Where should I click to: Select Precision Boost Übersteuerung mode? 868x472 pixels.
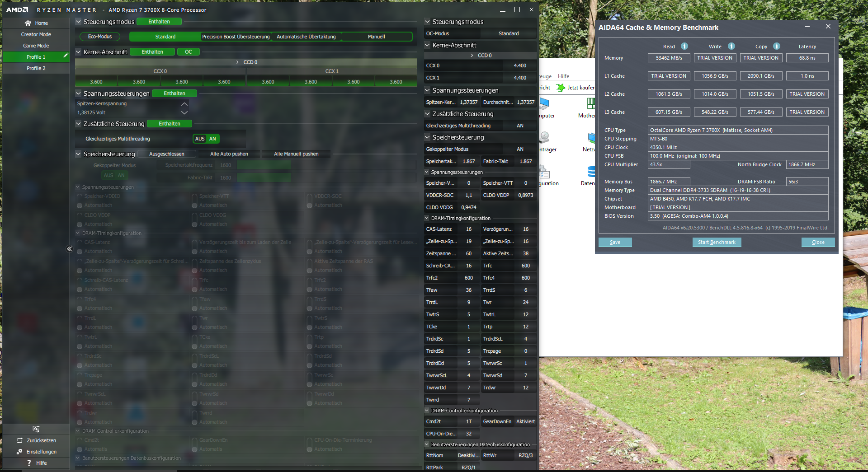(236, 37)
